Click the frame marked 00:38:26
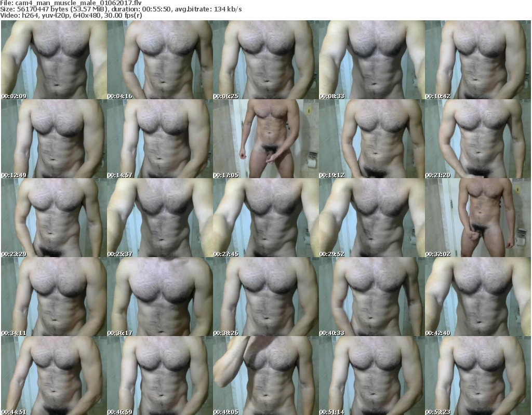This screenshot has height=415, width=532. click(265, 297)
